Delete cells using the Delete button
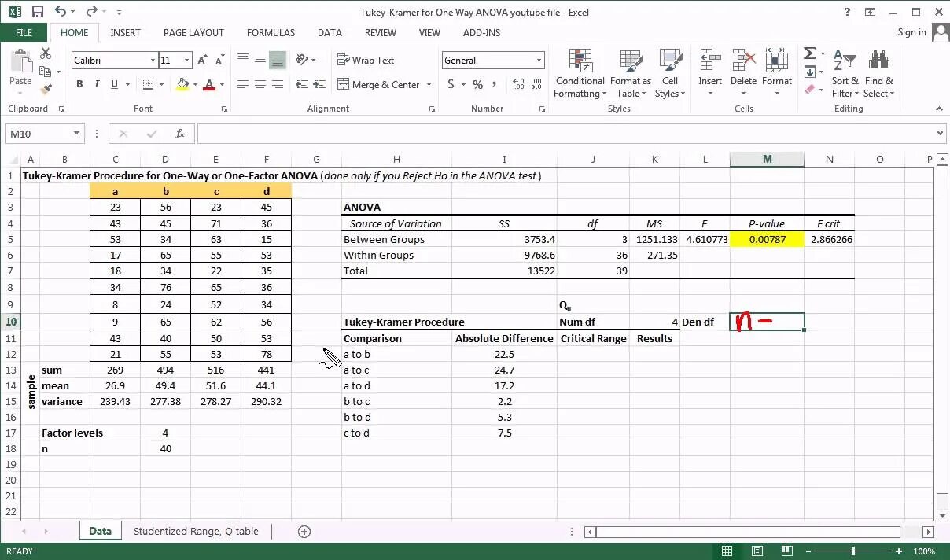Screen dimensions: 950x560 [x=743, y=74]
